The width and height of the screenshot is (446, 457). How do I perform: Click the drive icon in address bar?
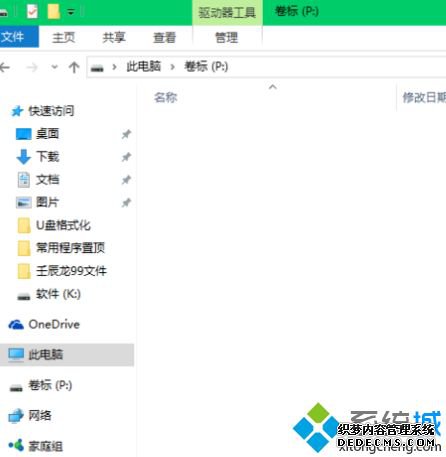click(97, 68)
